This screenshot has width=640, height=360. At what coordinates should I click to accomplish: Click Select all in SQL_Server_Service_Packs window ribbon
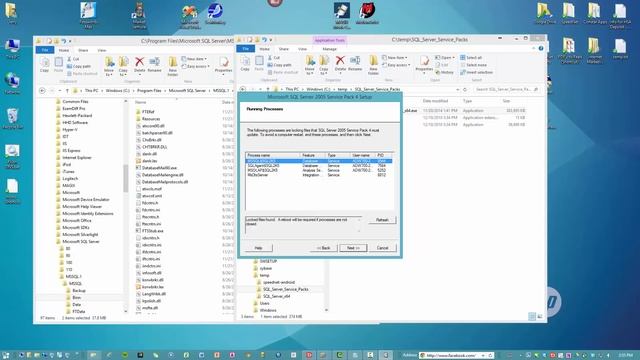point(471,58)
